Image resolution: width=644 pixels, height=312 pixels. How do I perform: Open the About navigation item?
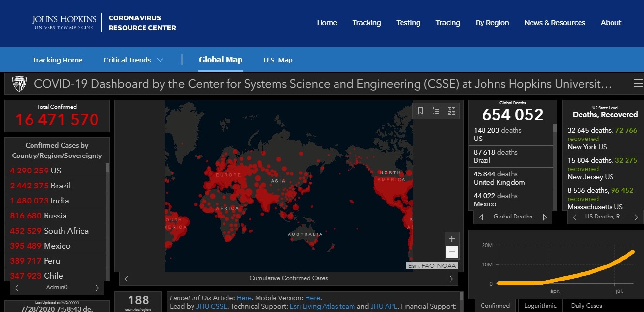pos(611,23)
